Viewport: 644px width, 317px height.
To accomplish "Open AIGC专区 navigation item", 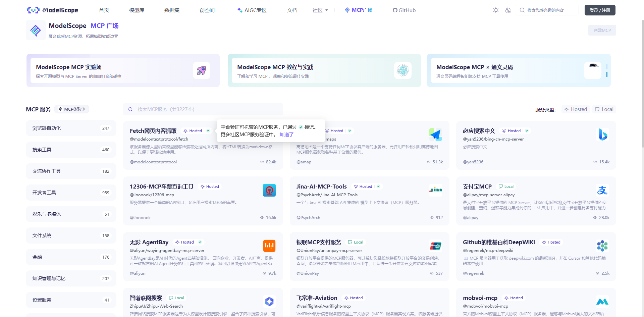I will (252, 10).
